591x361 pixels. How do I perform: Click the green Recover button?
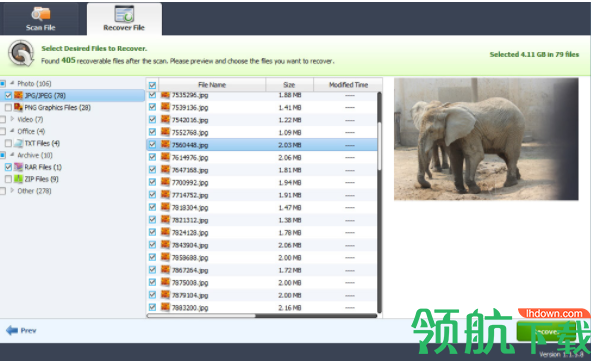[x=546, y=332]
